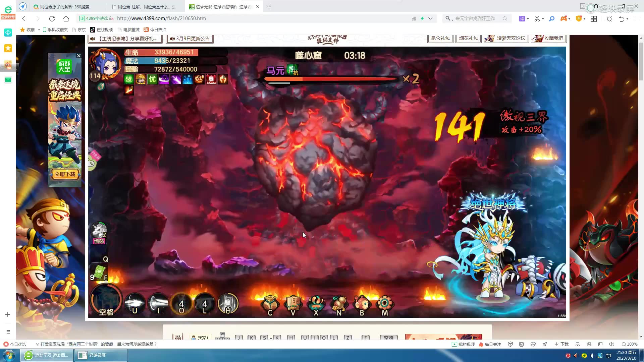Click the 立即下载 ad button
Image resolution: width=644 pixels, height=362 pixels.
(x=65, y=174)
